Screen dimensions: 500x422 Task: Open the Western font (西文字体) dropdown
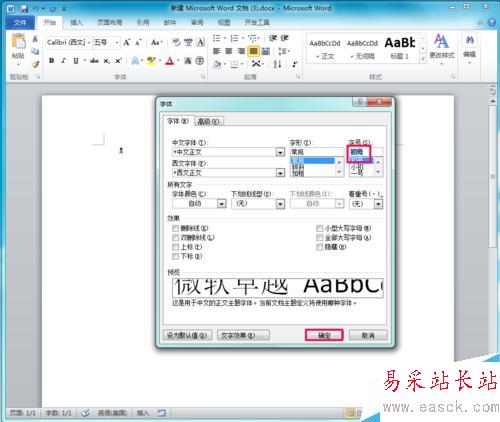click(x=280, y=173)
